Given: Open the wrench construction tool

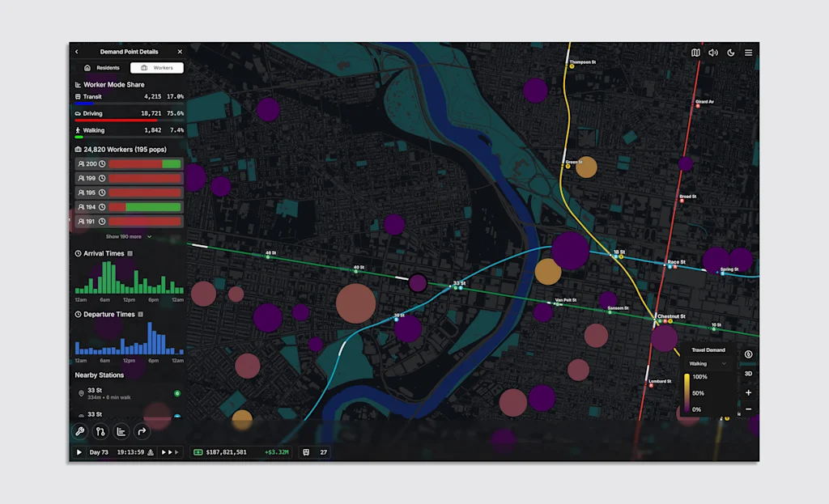Looking at the screenshot, I should (x=79, y=431).
